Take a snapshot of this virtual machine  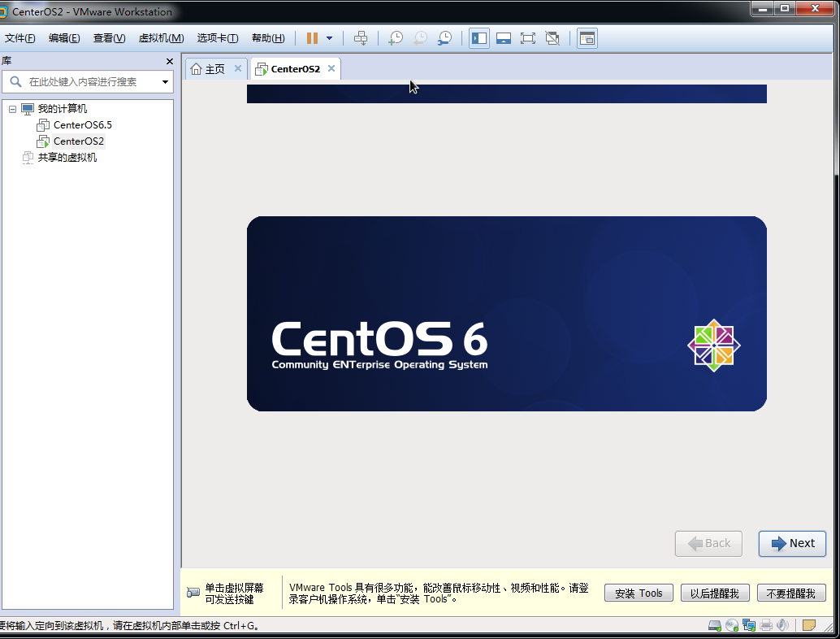(x=396, y=38)
